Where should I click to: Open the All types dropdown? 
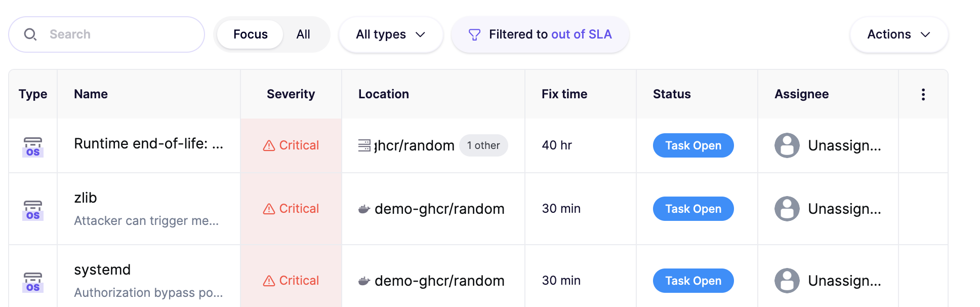[391, 34]
